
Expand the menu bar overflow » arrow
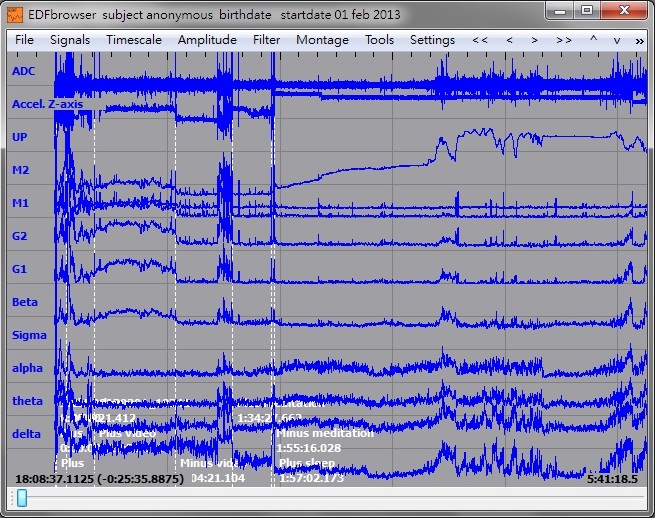[x=640, y=41]
